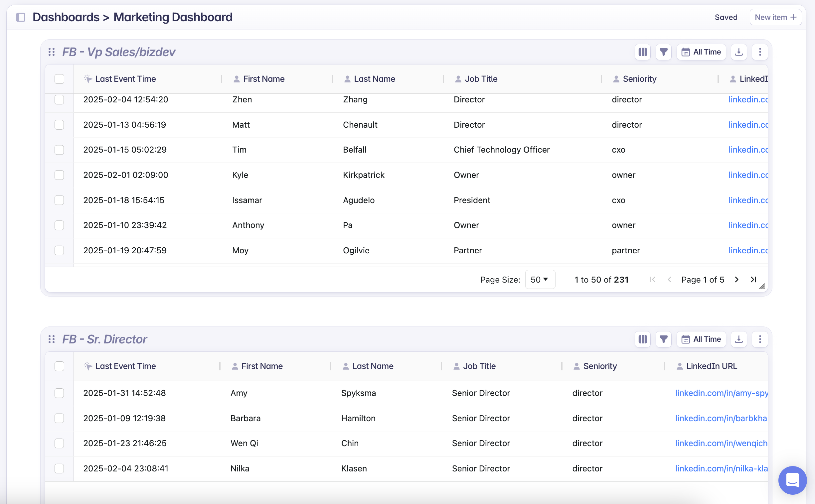815x504 pixels.
Task: Open All Time date range in FB - Sr. Director
Action: tap(701, 339)
